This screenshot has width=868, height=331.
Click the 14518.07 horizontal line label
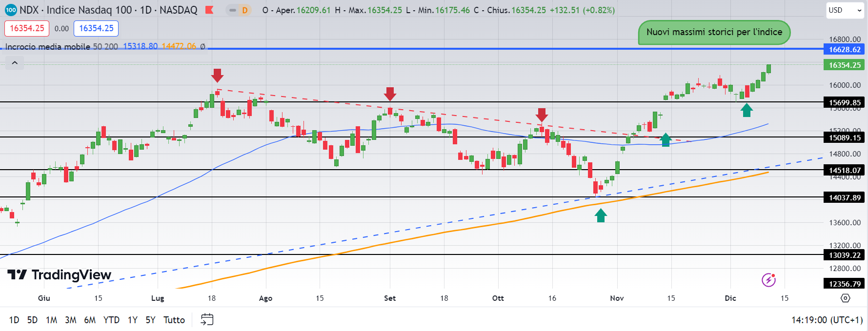click(x=845, y=170)
